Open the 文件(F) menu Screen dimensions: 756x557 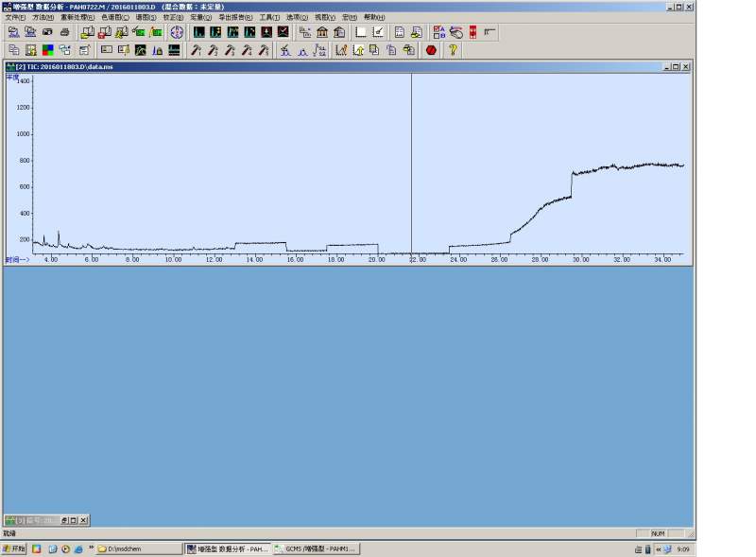(x=15, y=17)
